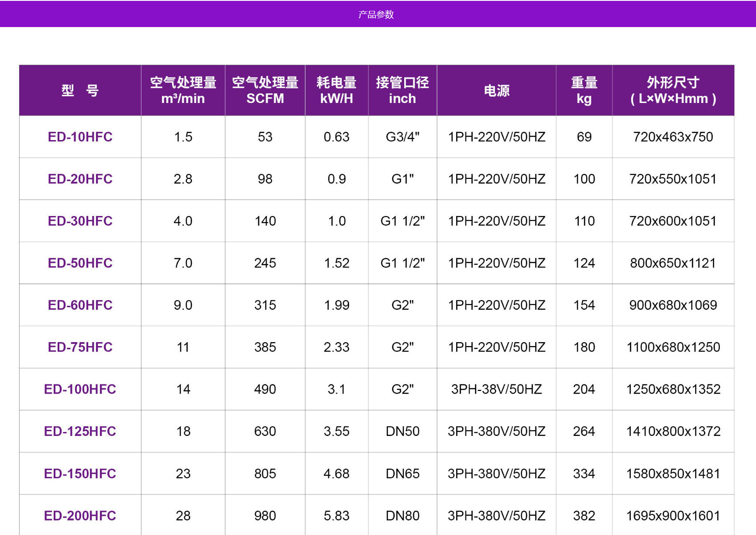Screen dimensions: 756x535
Task: Click the 产品参数 tab header
Action: 376,14
